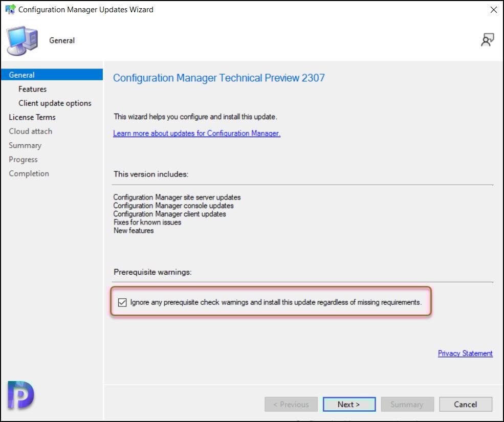
Task: Click 'This version includes:' label
Action: 151,174
